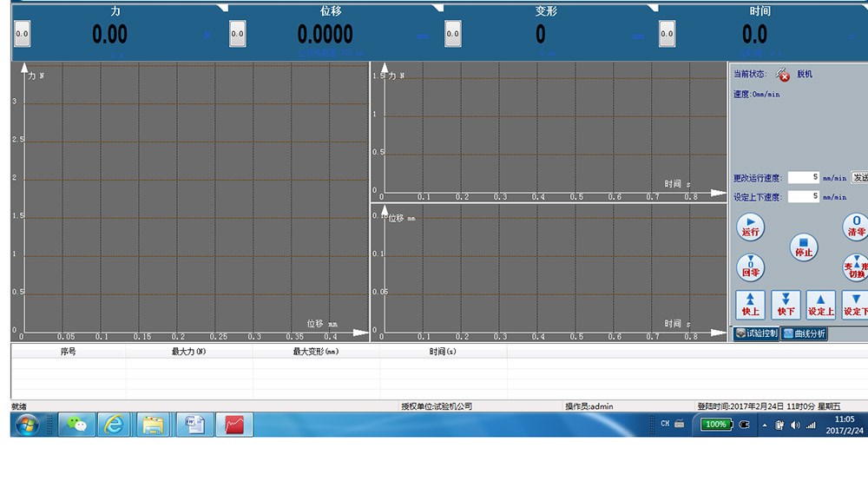This screenshot has width=868, height=488.
Task: Click the 更改运行速度 input field
Action: (x=803, y=177)
